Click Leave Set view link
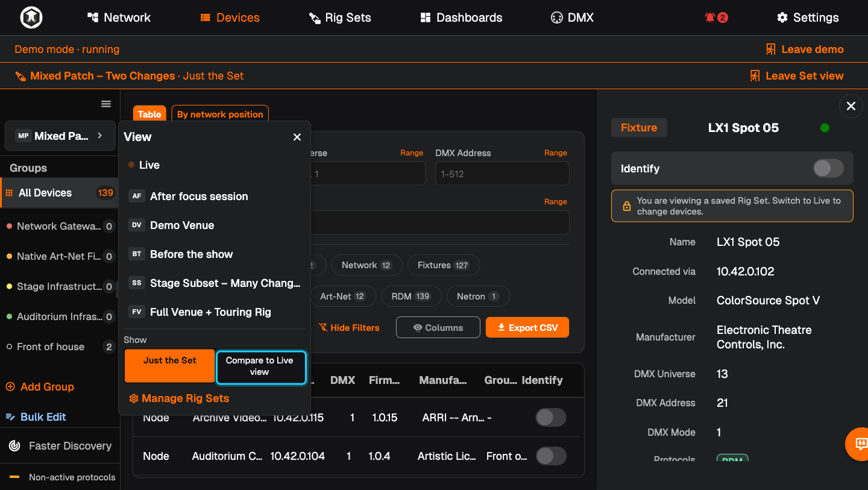868x490 pixels. (796, 76)
